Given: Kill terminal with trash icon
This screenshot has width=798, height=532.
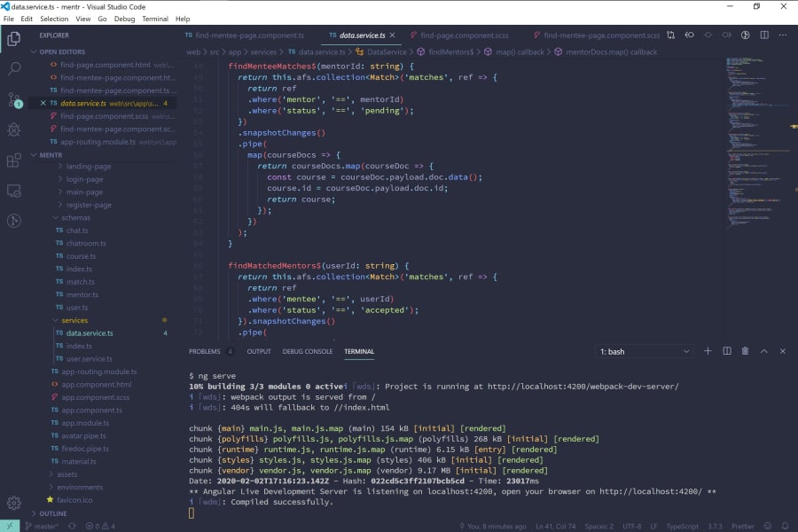Looking at the screenshot, I should tap(745, 351).
